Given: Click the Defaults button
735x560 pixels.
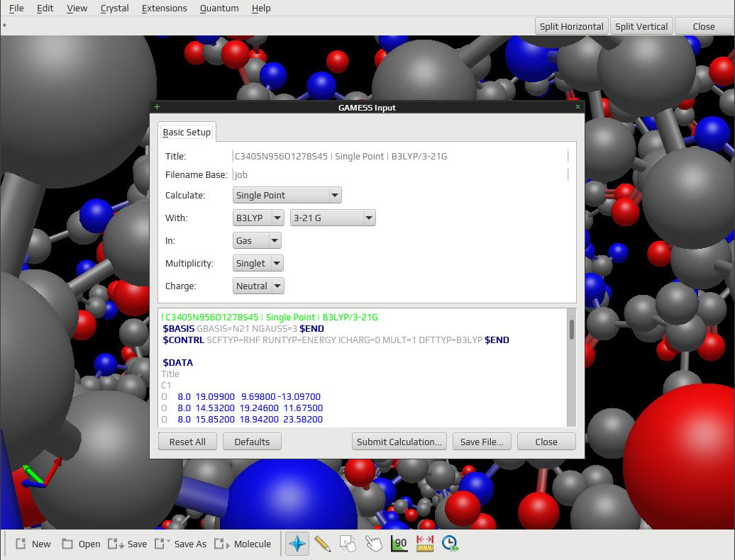Looking at the screenshot, I should tap(252, 442).
